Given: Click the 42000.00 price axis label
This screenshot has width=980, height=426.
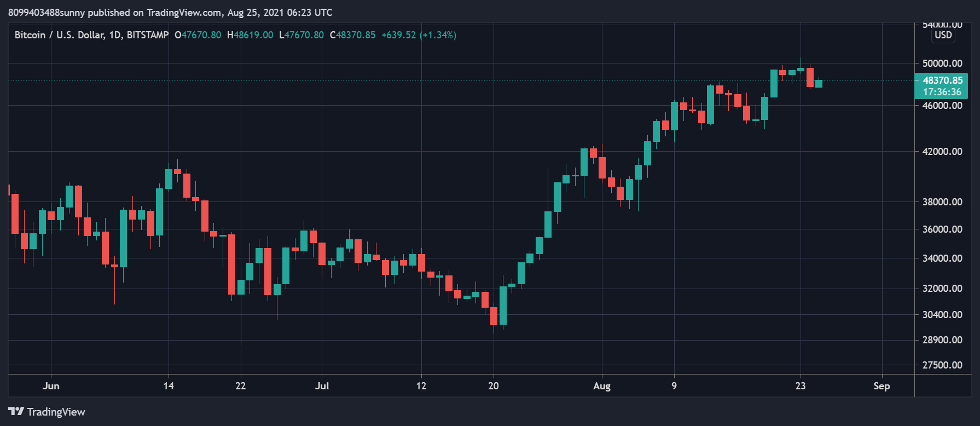Looking at the screenshot, I should (x=942, y=152).
